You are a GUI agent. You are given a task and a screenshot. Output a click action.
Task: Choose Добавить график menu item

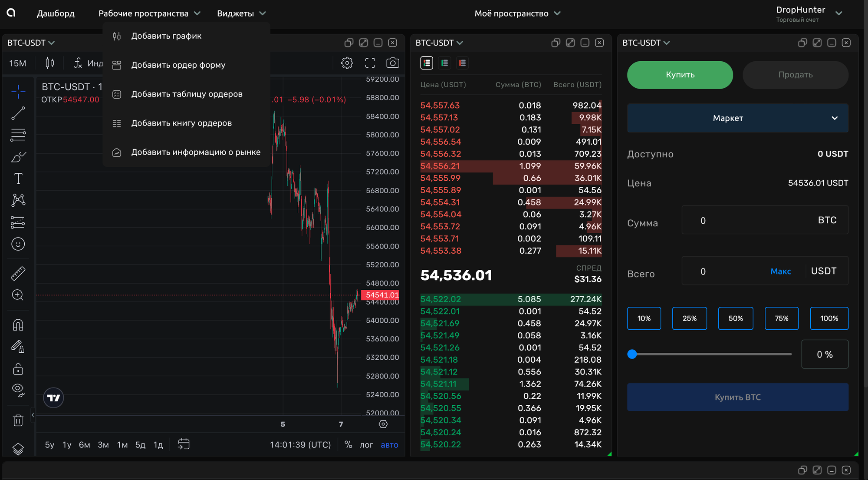tap(166, 36)
